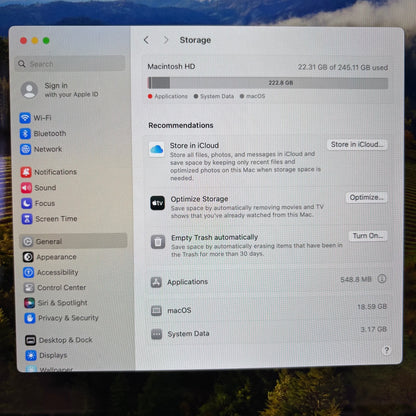Viewport: 416px width, 416px height.
Task: Sign in with your Apple ID
Action: point(60,90)
